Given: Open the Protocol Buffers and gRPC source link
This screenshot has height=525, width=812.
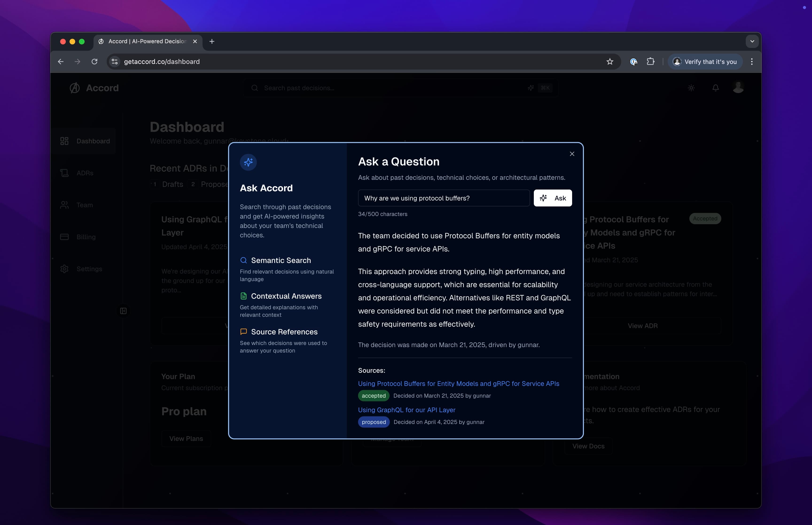Looking at the screenshot, I should click(459, 384).
